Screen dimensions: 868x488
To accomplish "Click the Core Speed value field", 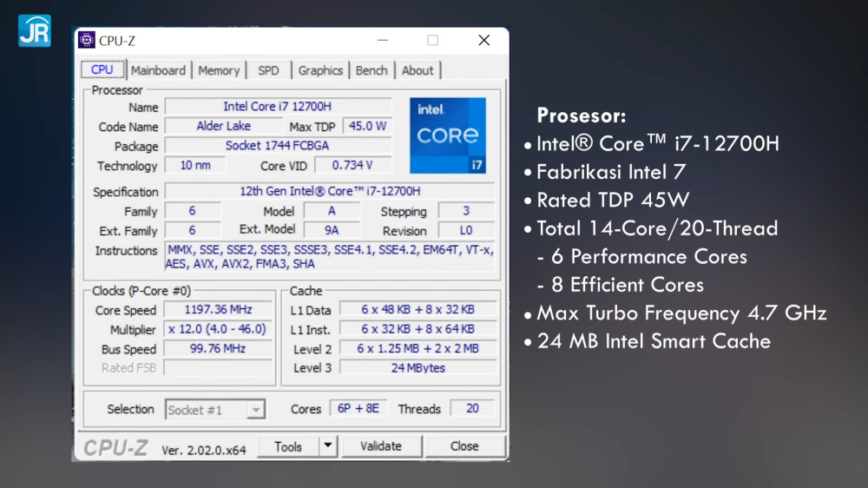I will tap(217, 310).
